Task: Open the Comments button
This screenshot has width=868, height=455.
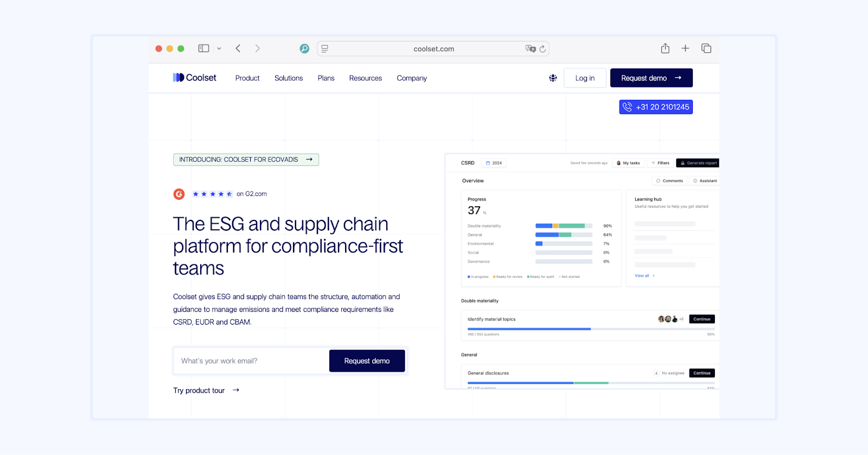Action: pyautogui.click(x=669, y=181)
